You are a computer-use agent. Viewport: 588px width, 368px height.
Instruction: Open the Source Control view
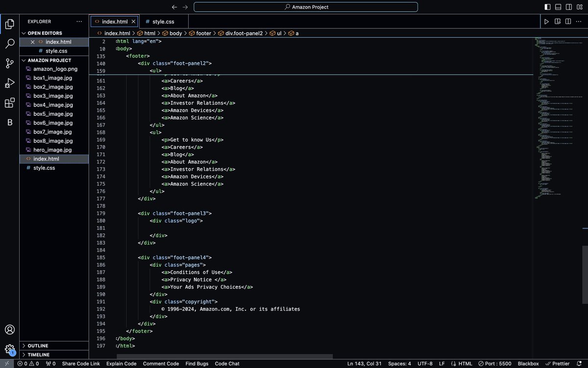tap(9, 63)
